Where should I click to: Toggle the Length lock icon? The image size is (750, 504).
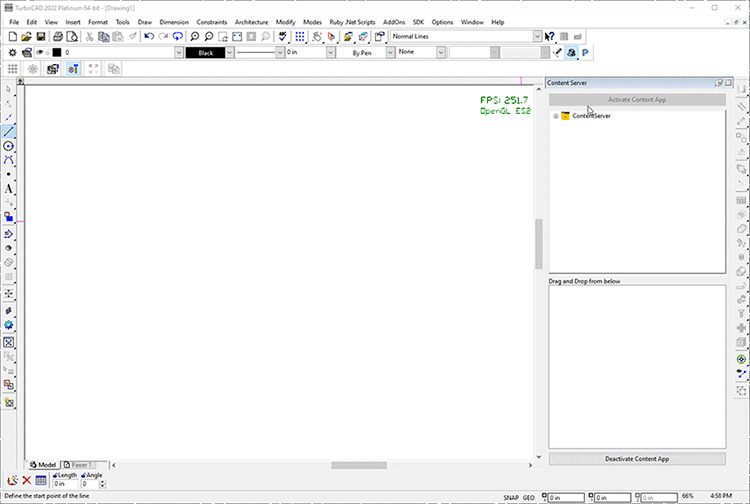pos(55,476)
